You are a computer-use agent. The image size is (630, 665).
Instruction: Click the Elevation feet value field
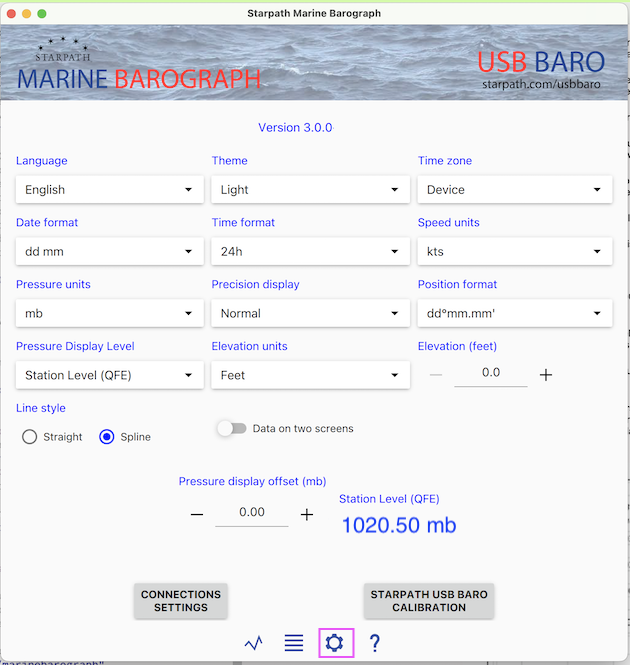click(x=490, y=373)
